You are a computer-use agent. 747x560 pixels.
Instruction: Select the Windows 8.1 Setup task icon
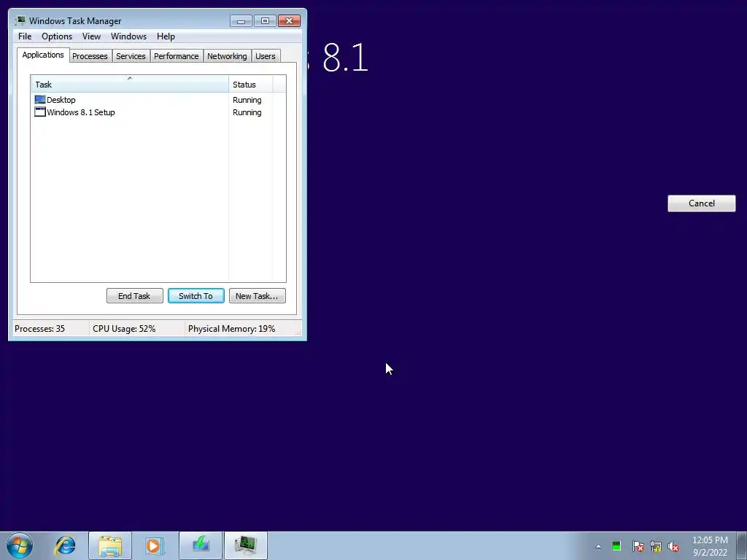click(x=40, y=112)
